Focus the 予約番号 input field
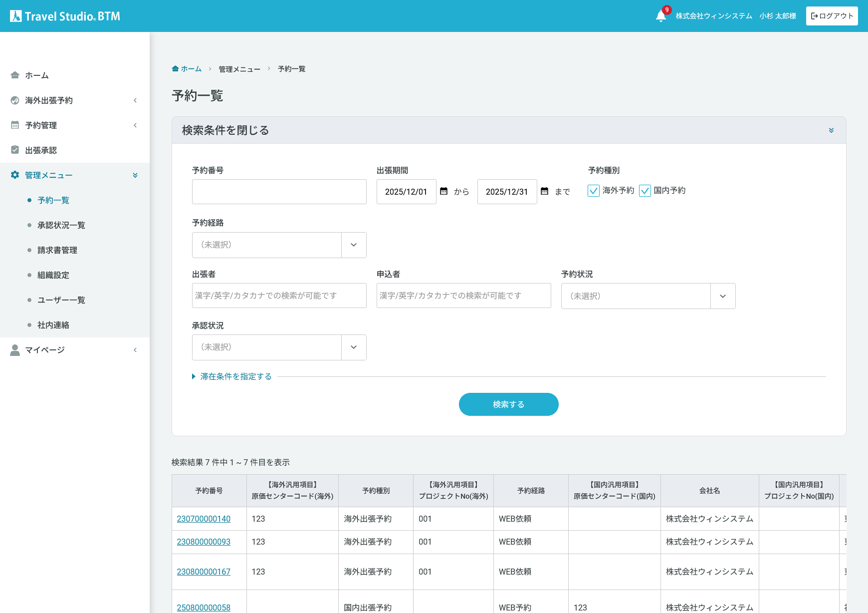 tap(279, 192)
